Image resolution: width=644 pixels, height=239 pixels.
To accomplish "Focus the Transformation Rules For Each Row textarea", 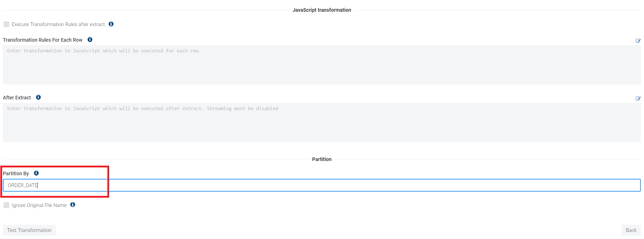I will (321, 65).
